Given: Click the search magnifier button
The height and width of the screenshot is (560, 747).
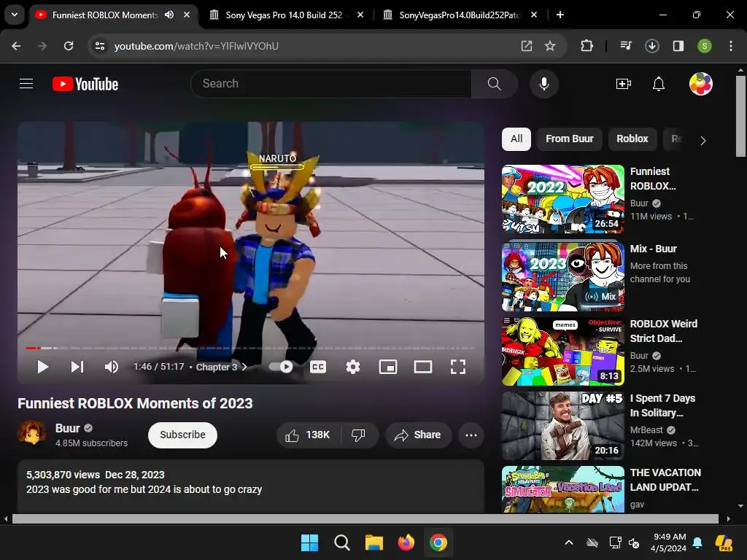Looking at the screenshot, I should [494, 84].
